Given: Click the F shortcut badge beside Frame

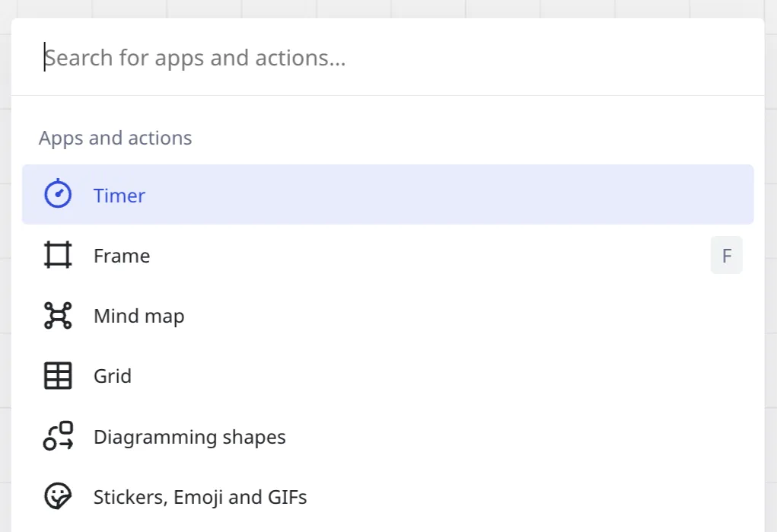Looking at the screenshot, I should [x=726, y=256].
